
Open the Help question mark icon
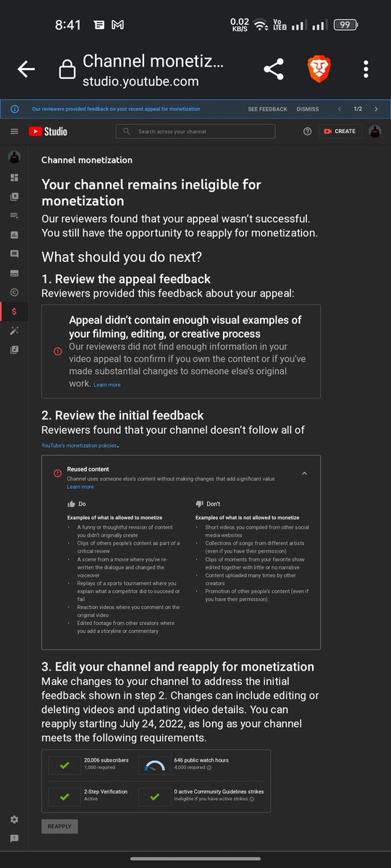pyautogui.click(x=307, y=132)
